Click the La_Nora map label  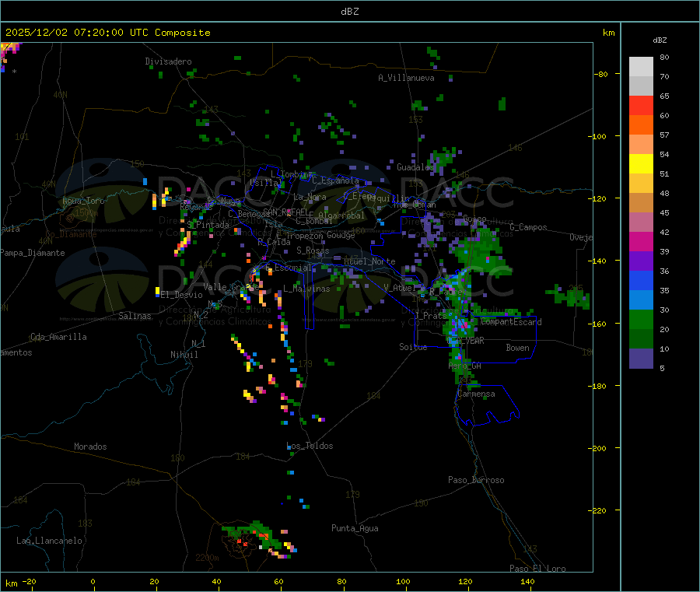point(310,197)
